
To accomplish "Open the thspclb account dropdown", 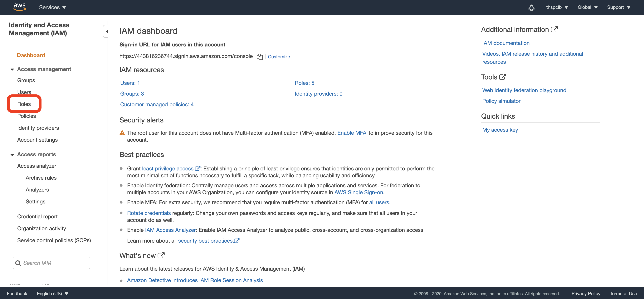I will click(557, 7).
